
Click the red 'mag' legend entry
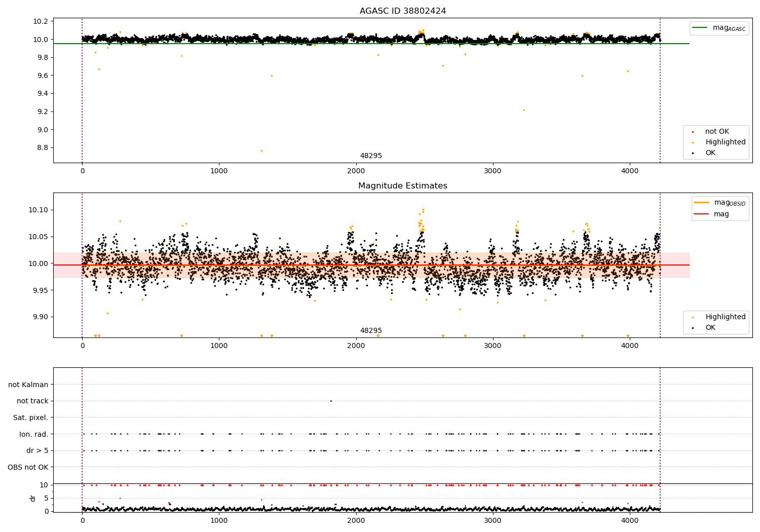[x=721, y=214]
